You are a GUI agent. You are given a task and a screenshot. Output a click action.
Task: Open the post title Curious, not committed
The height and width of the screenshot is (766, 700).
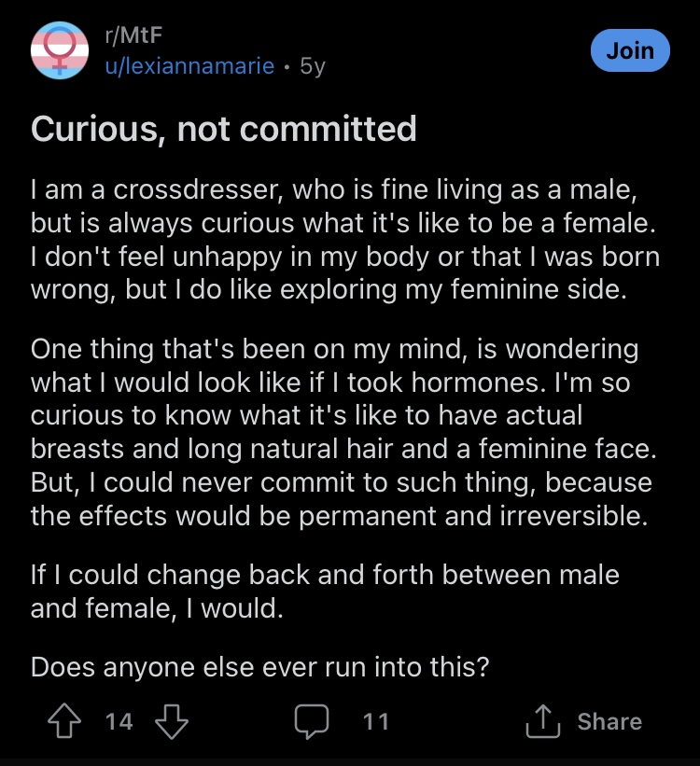223,129
